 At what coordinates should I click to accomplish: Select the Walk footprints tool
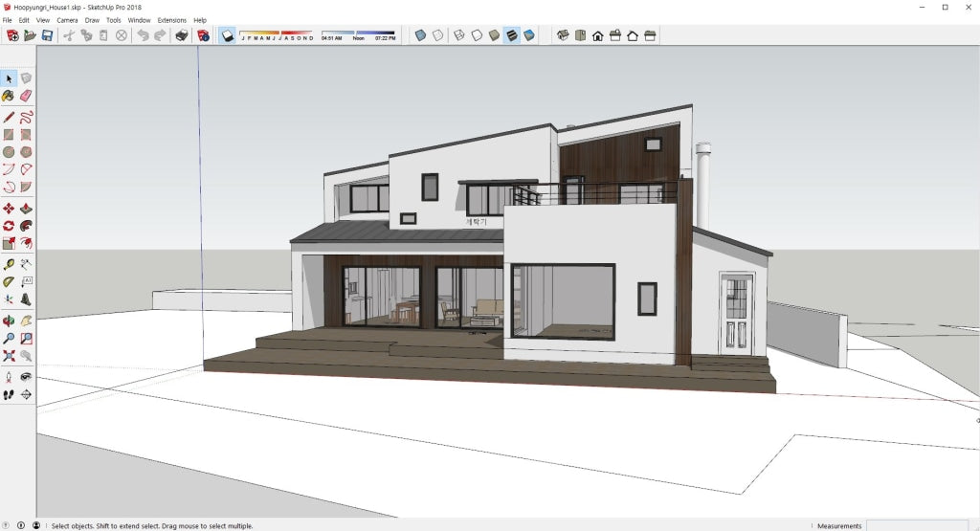(9, 394)
